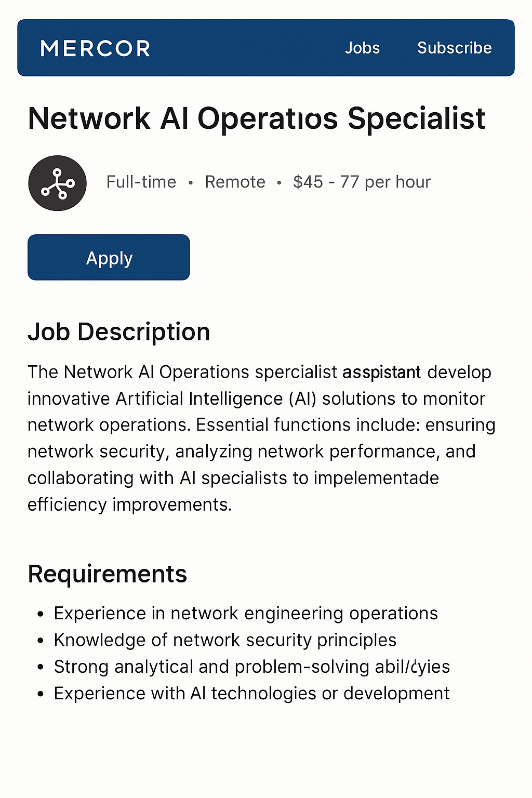Image resolution: width=532 pixels, height=798 pixels.
Task: Click the Network AI Operations Specialist title
Action: click(257, 118)
